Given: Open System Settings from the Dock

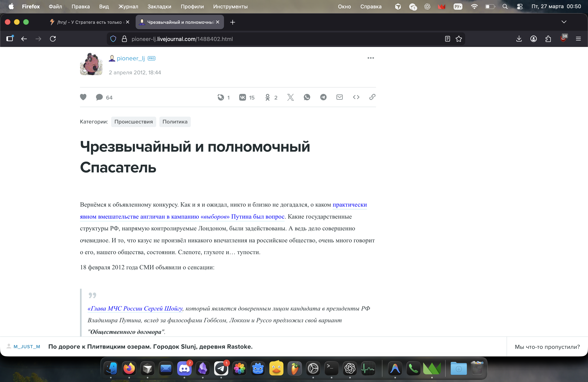Looking at the screenshot, I should tap(313, 368).
